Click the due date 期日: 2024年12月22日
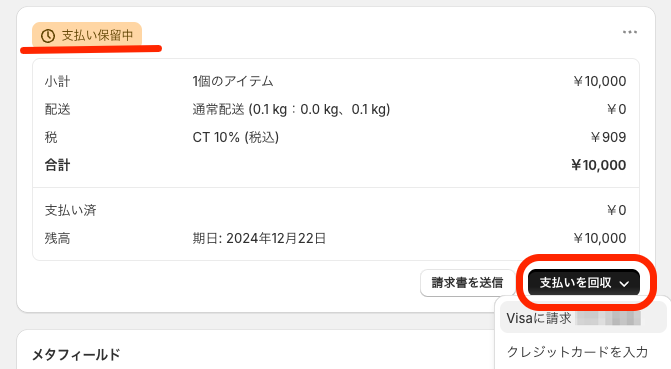 click(259, 238)
